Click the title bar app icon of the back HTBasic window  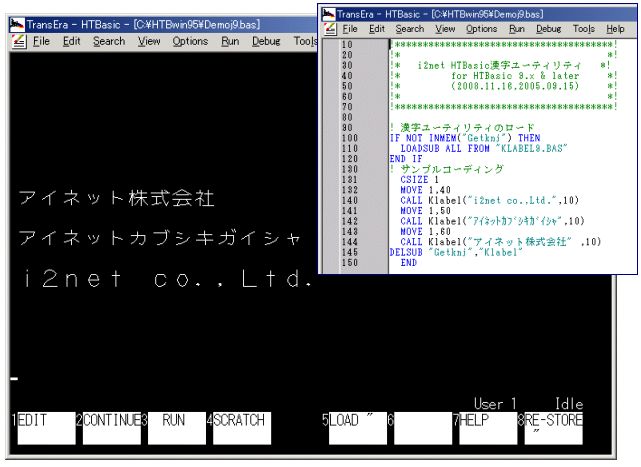click(x=17, y=25)
